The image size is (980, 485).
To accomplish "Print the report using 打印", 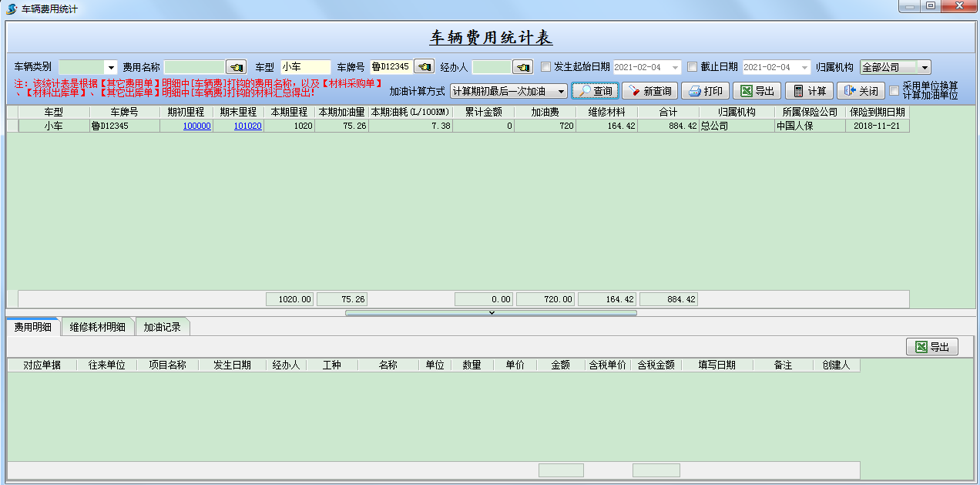I will (705, 91).
